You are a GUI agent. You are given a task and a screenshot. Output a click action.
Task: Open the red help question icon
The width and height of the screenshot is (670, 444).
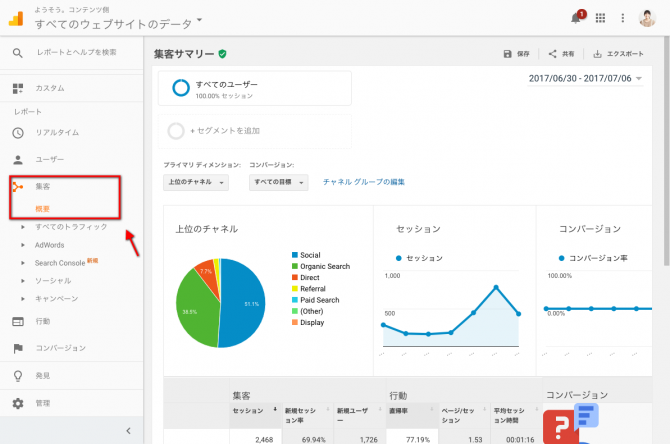[561, 427]
